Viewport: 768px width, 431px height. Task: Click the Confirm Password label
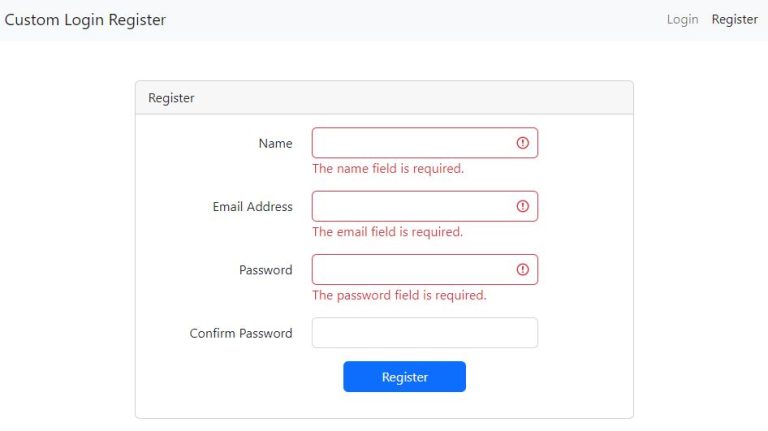tap(240, 333)
